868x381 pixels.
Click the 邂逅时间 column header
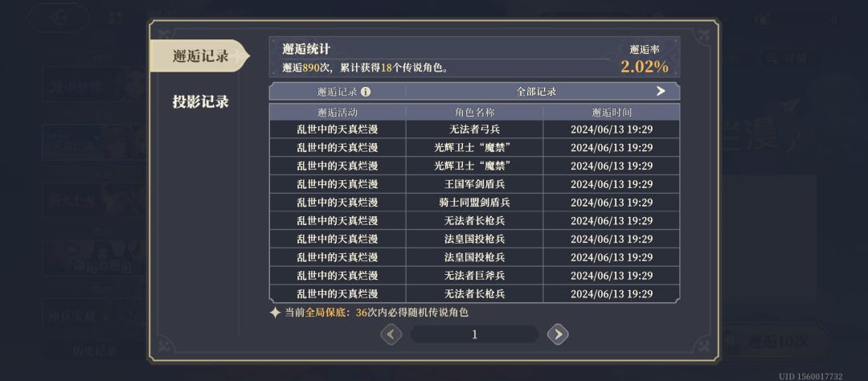tap(611, 112)
